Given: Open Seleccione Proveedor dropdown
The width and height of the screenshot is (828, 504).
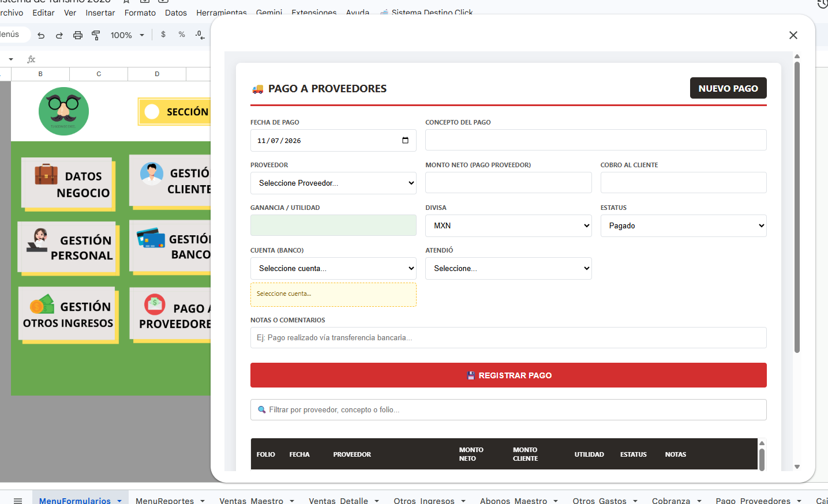Looking at the screenshot, I should click(334, 183).
